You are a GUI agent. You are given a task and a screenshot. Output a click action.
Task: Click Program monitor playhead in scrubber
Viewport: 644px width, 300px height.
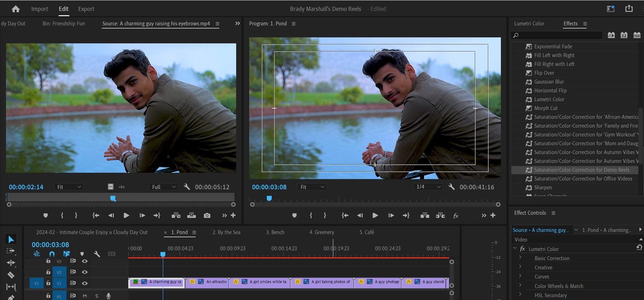[x=269, y=198]
